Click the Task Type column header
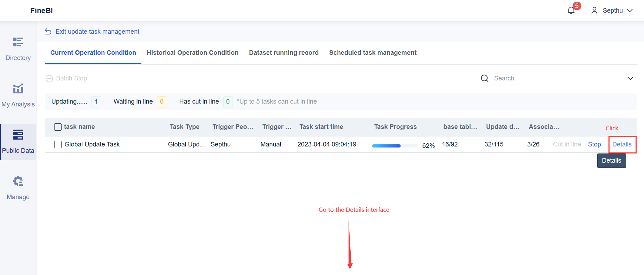This screenshot has height=275, width=644. point(185,127)
